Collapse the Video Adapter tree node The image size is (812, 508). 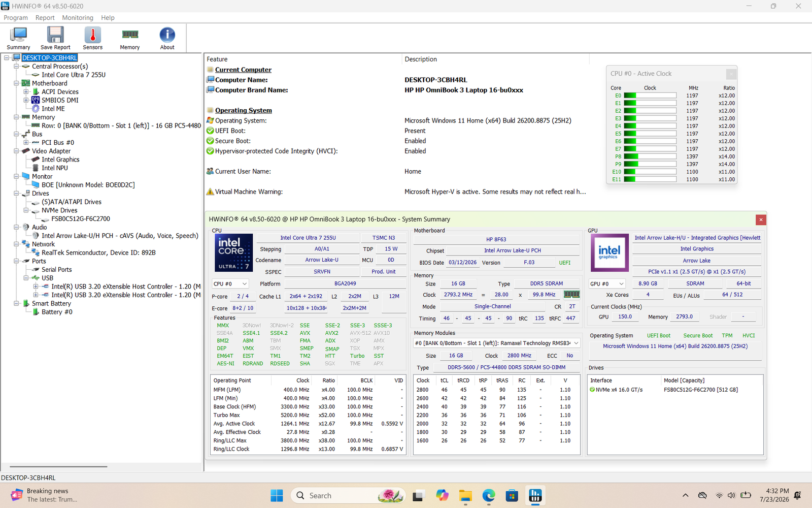coord(16,151)
